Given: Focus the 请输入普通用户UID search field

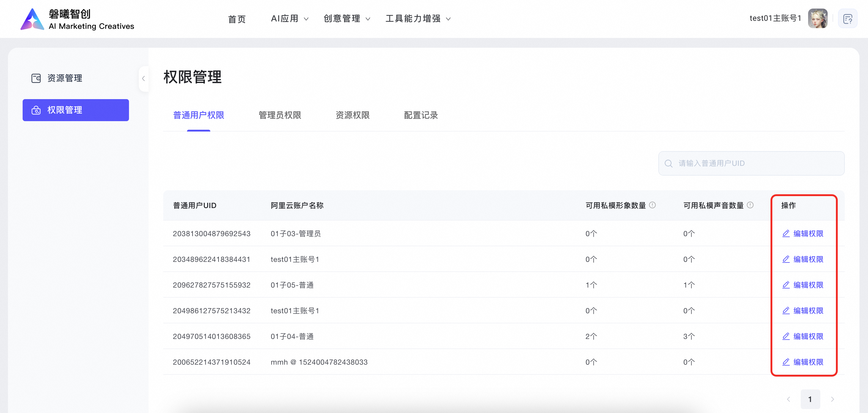Looking at the screenshot, I should pos(751,163).
